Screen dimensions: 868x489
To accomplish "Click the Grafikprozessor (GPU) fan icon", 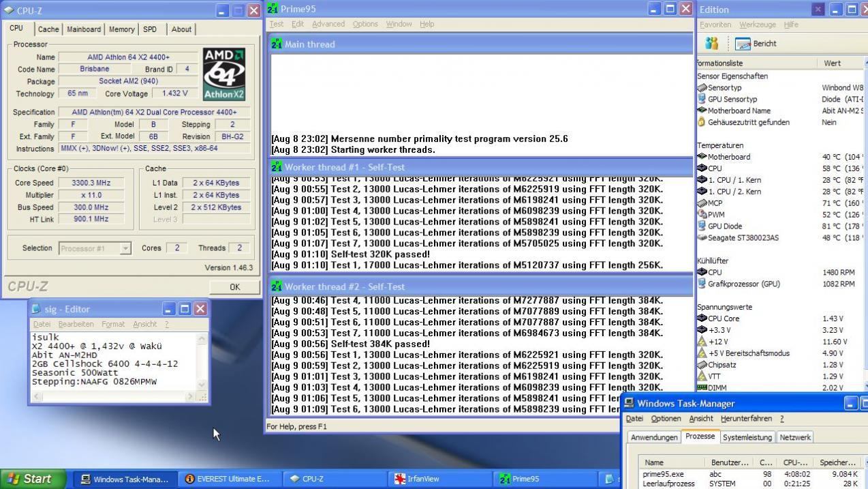I will (702, 284).
